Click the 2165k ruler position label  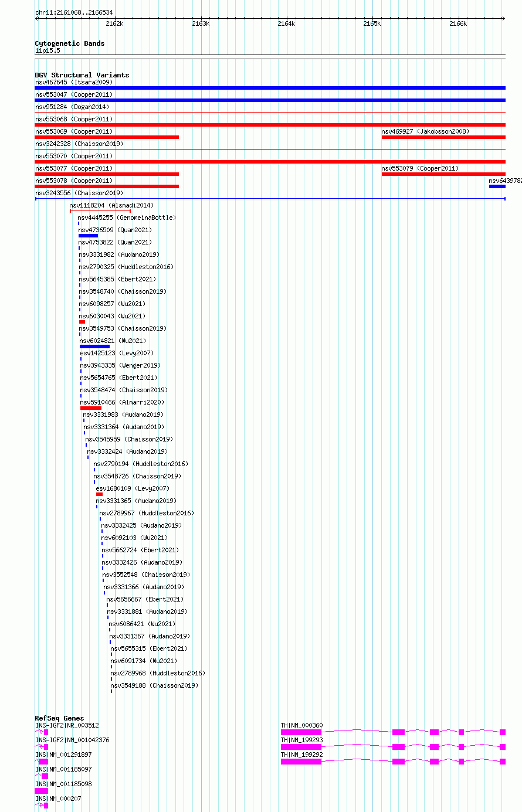pyautogui.click(x=372, y=23)
